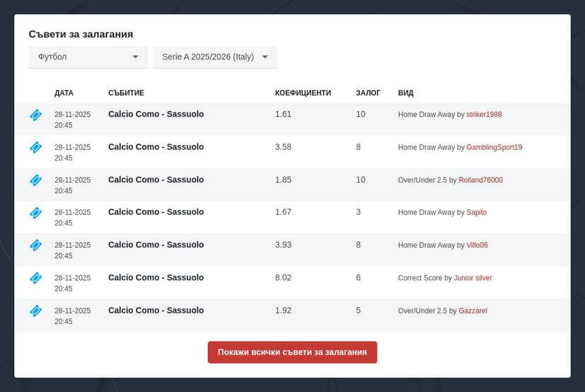Image resolution: width=585 pixels, height=392 pixels.
Task: Select the Junior silver username link
Action: click(x=473, y=278)
